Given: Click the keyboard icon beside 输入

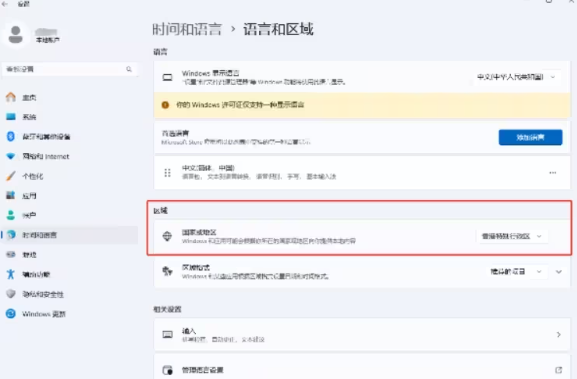Looking at the screenshot, I should (x=167, y=334).
